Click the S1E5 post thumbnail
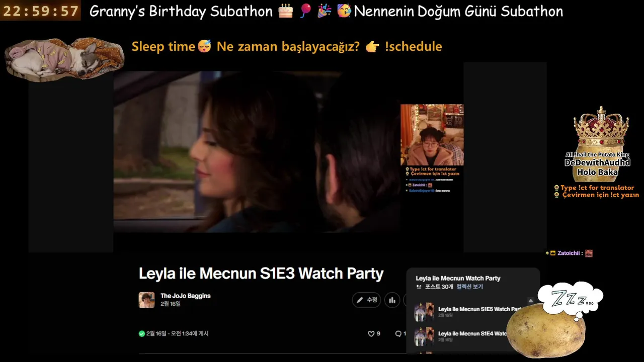Screen dimensions: 644x362 coord(424,312)
